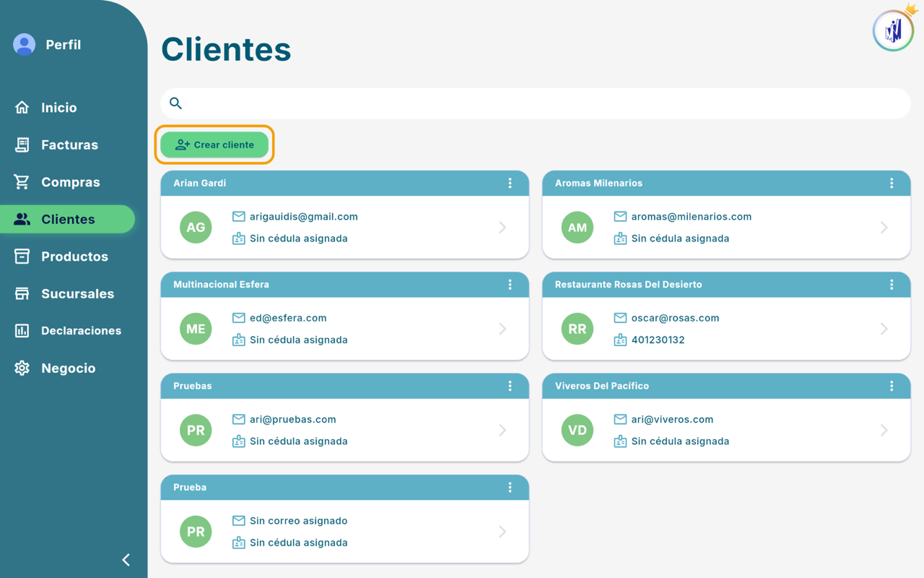Click the Viveros Del Pacífico card header

(x=726, y=386)
